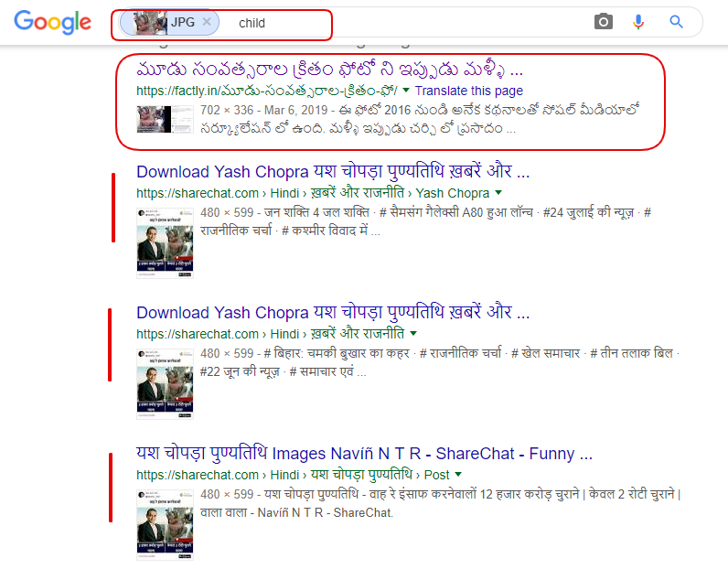Expand arrow after second sharechat Hindi breadcrumb
The height and width of the screenshot is (569, 728).
tap(413, 333)
